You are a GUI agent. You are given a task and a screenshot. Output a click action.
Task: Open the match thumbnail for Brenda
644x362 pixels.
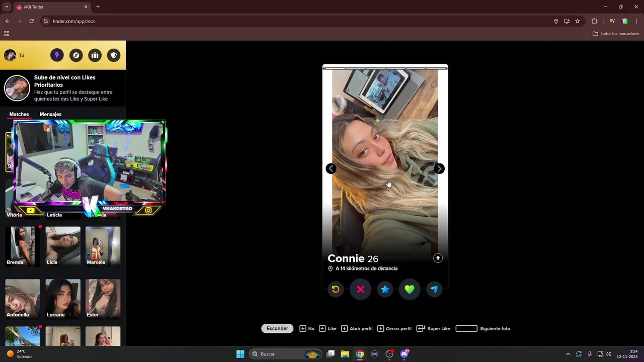23,246
